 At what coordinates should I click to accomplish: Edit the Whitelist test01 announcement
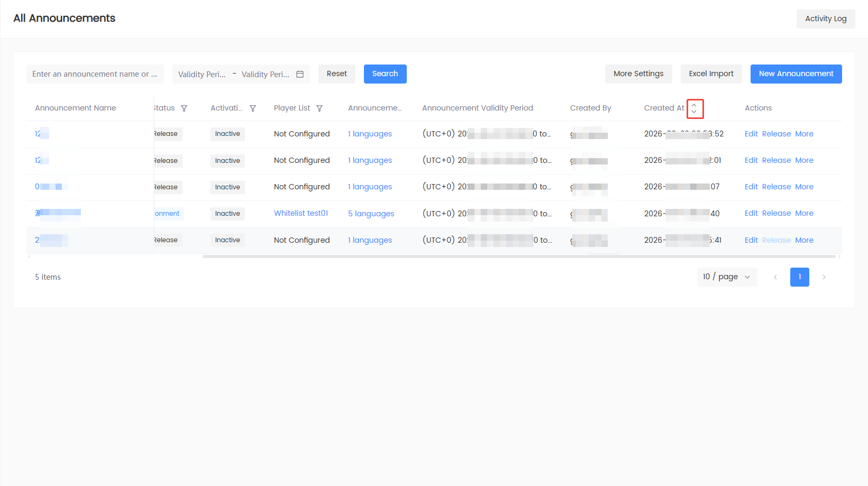(x=751, y=213)
